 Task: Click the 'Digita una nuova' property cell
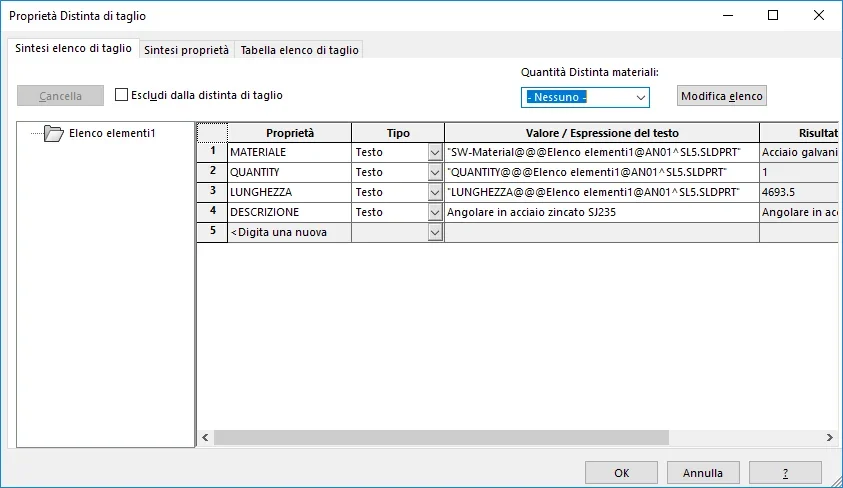[x=289, y=233]
